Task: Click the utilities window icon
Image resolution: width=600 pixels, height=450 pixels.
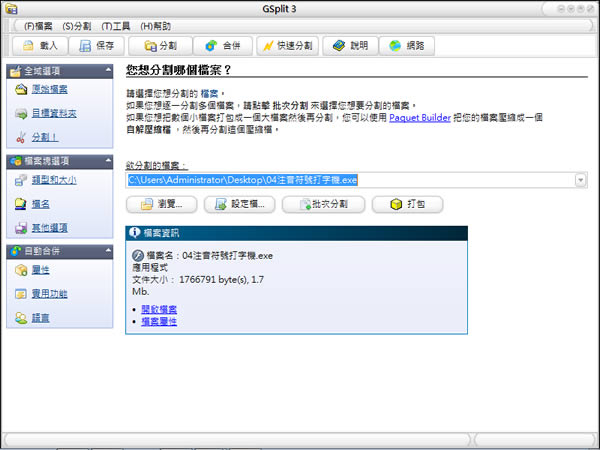Action: coord(21,294)
